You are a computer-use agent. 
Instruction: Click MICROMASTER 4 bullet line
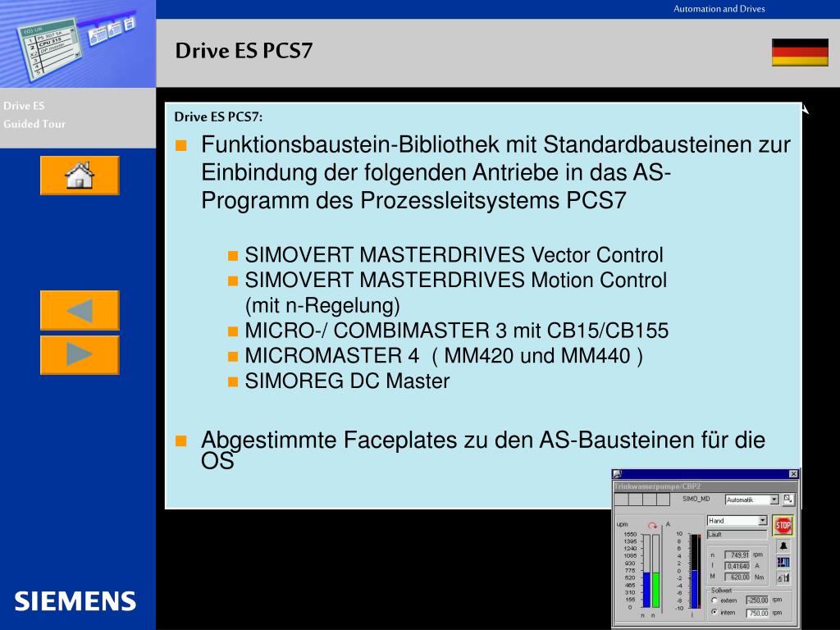444,356
